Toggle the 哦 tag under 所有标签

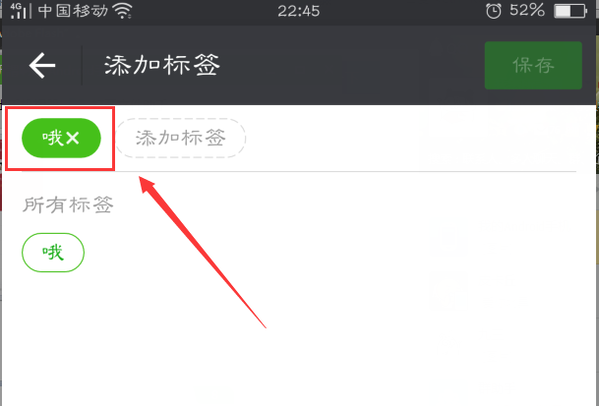click(x=53, y=252)
